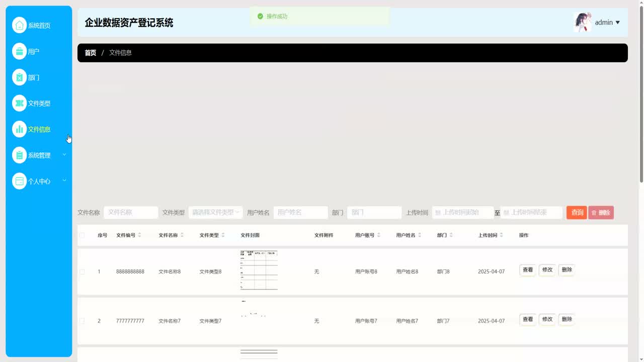Click 修改 for the 文件名称8 row
Image resolution: width=644 pixels, height=362 pixels.
click(547, 270)
